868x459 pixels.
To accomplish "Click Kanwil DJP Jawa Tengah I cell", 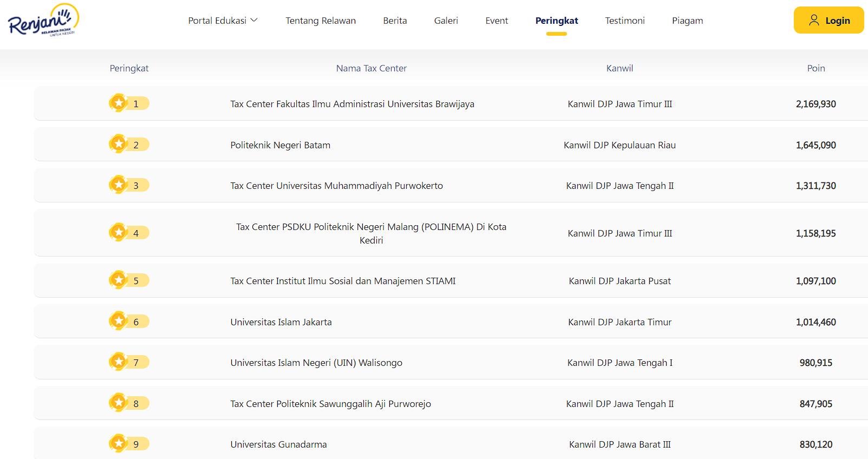I will [x=620, y=363].
